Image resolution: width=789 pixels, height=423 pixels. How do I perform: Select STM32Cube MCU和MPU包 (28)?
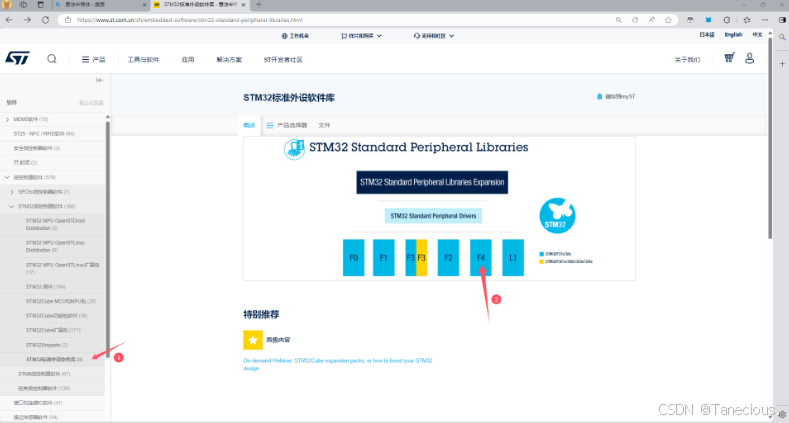[61, 301]
